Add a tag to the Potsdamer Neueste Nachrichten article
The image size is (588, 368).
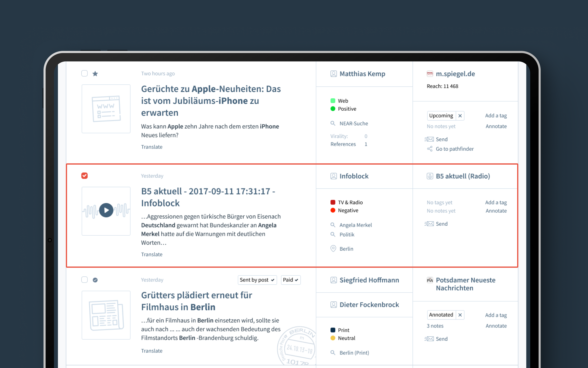[496, 315]
